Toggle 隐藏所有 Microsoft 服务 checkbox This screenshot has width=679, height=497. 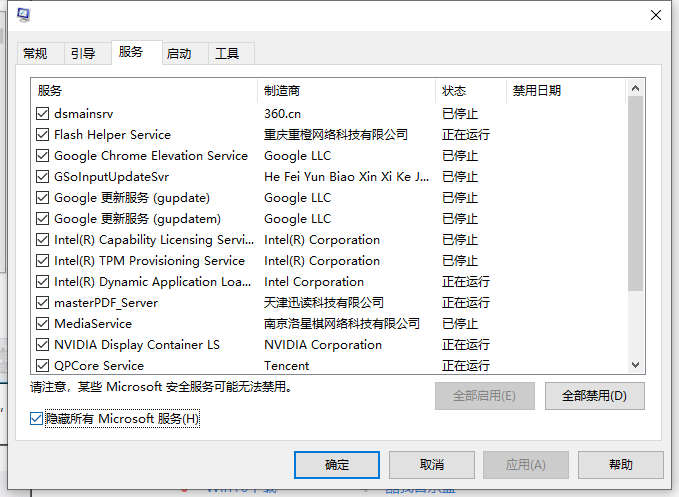[x=36, y=419]
